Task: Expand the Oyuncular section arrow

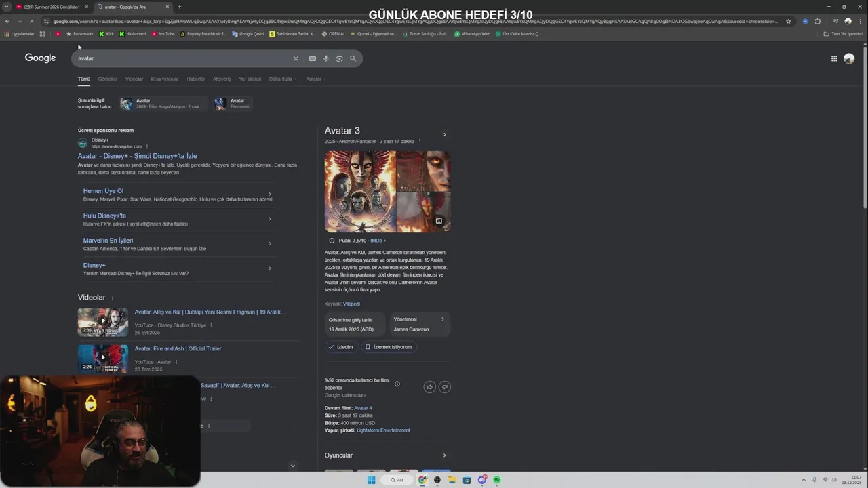Action: [x=444, y=455]
